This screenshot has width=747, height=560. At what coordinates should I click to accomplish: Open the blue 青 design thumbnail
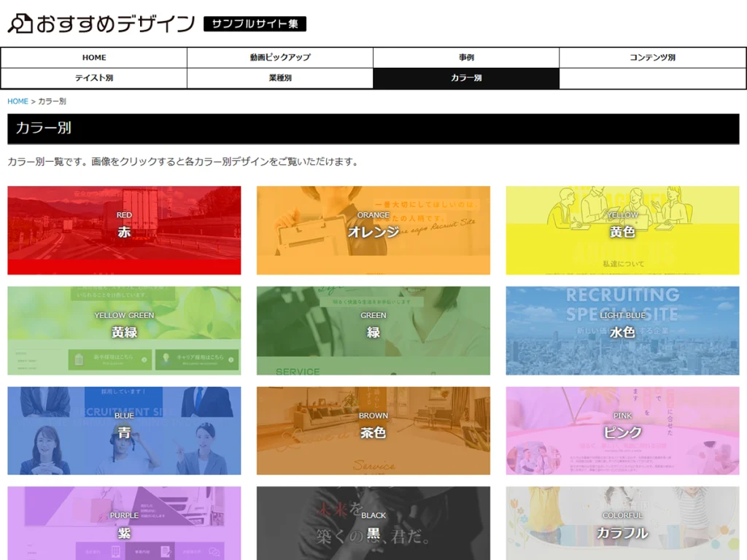(124, 430)
